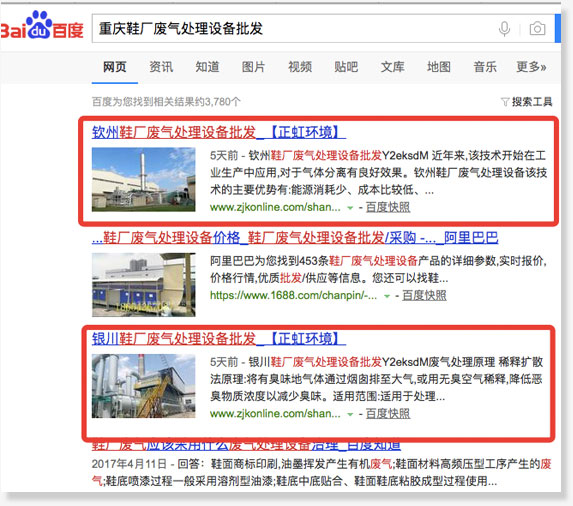Focus the search input field
The width and height of the screenshot is (573, 506).
(x=292, y=28)
